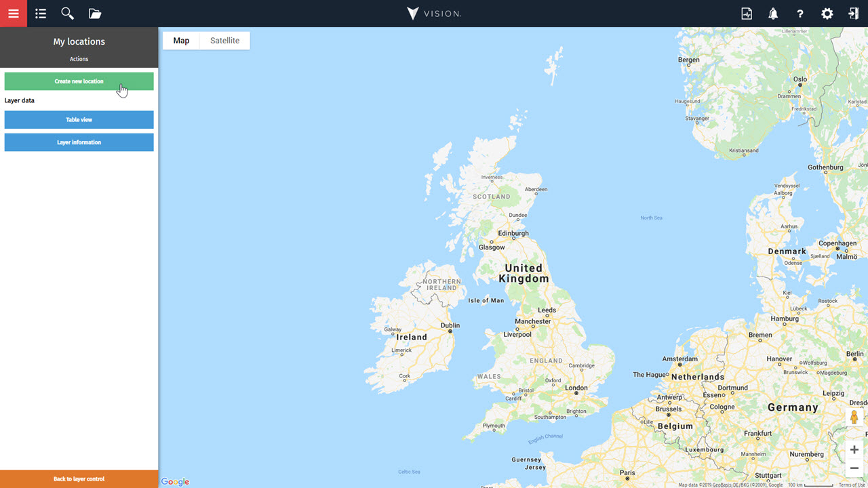Viewport: 868px width, 488px height.
Task: Open the folder icon in top bar
Action: (x=95, y=14)
